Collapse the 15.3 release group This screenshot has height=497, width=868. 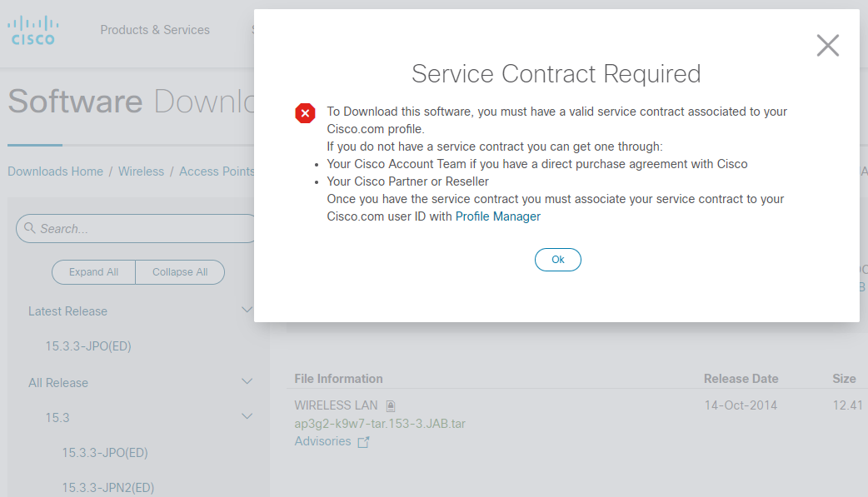pos(247,416)
